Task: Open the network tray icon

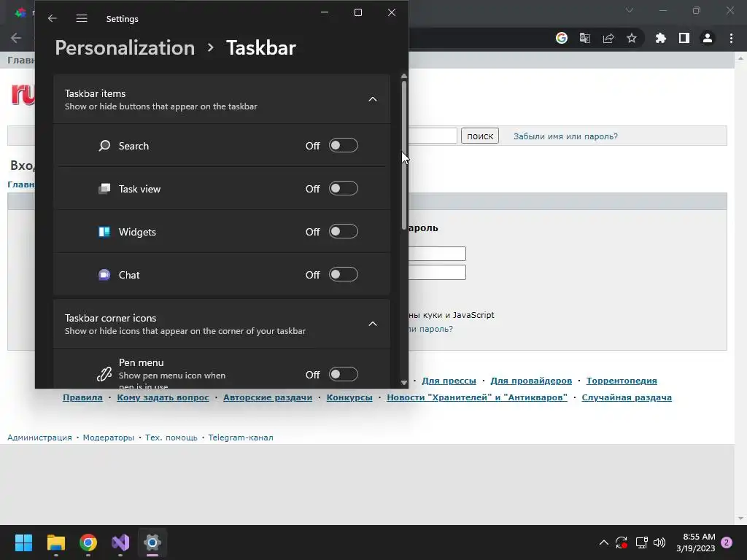Action: (x=642, y=542)
